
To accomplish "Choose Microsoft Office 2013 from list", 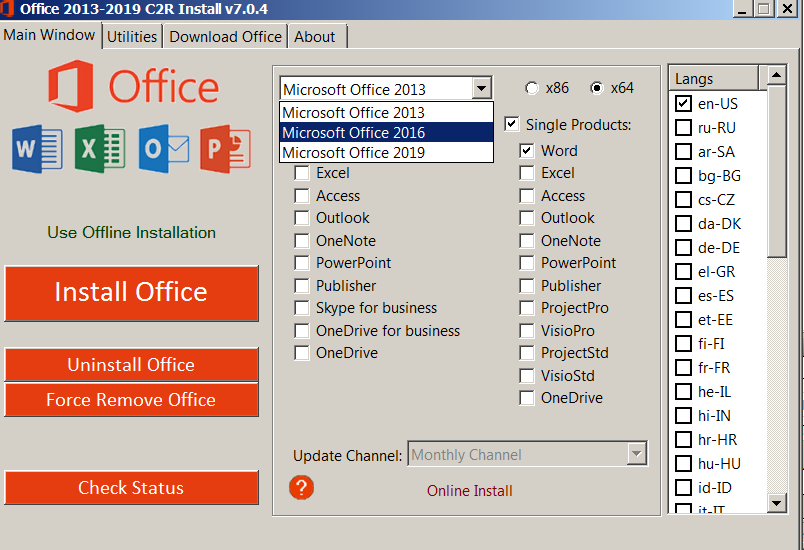I will pos(386,112).
